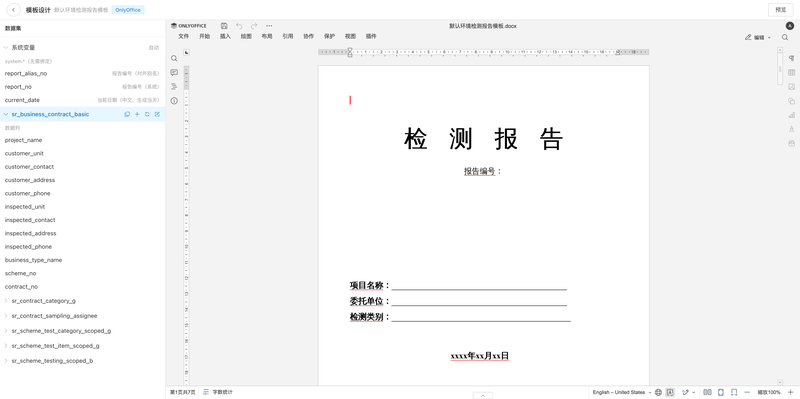
Task: Zoom out with minus button
Action: 747,392
